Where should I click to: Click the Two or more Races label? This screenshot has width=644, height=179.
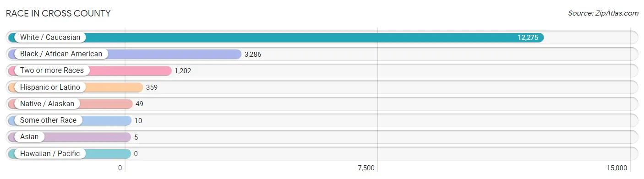coord(52,71)
